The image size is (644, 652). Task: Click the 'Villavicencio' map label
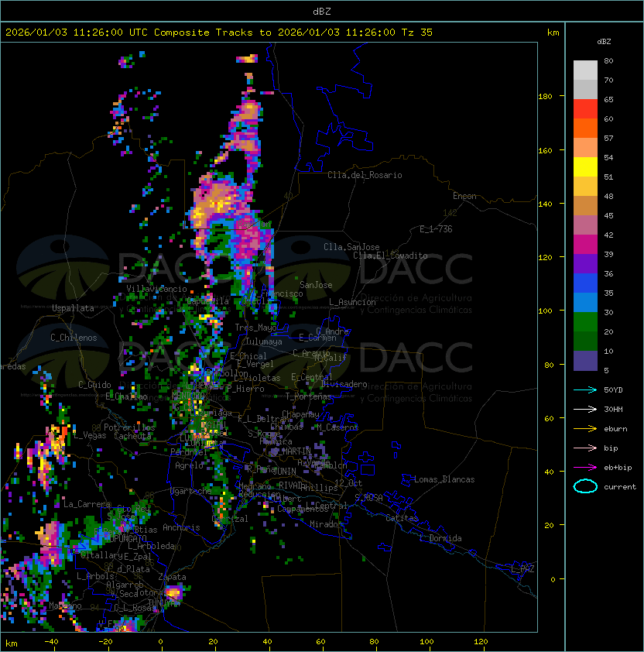click(x=156, y=289)
